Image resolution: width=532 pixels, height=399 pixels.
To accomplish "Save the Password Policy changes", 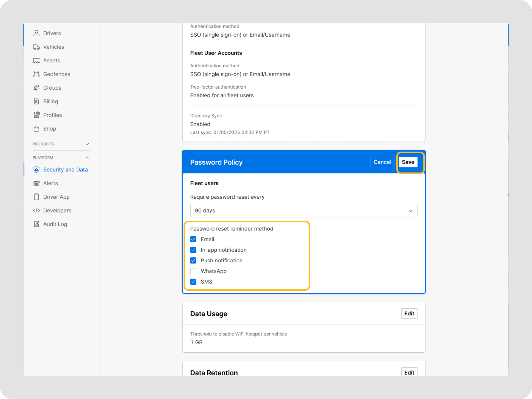I will tap(408, 162).
